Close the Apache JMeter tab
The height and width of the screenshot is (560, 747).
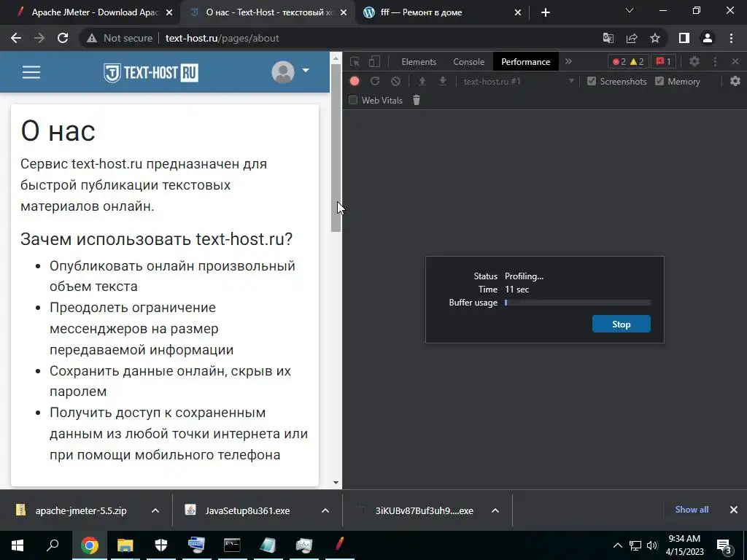[169, 13]
